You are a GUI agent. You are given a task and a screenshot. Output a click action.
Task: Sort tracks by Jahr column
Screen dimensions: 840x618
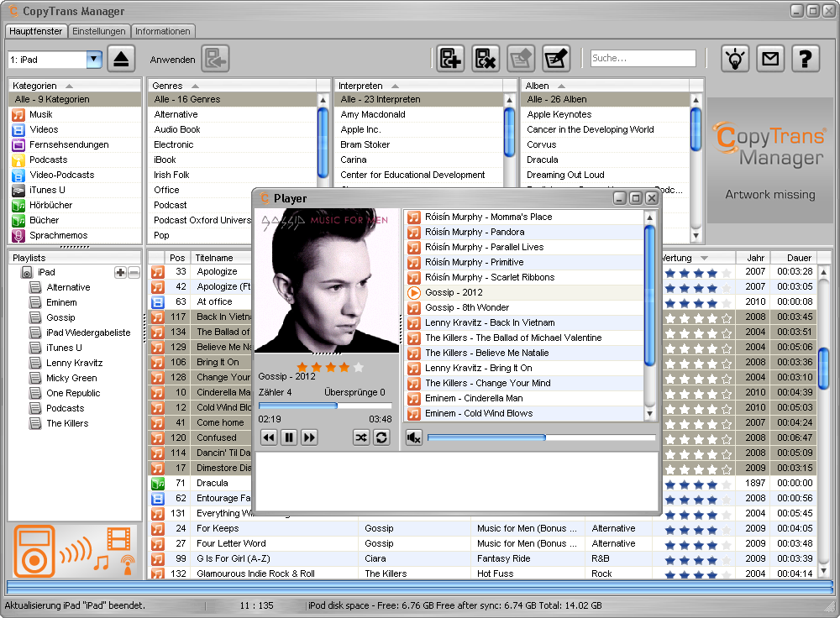click(x=755, y=258)
